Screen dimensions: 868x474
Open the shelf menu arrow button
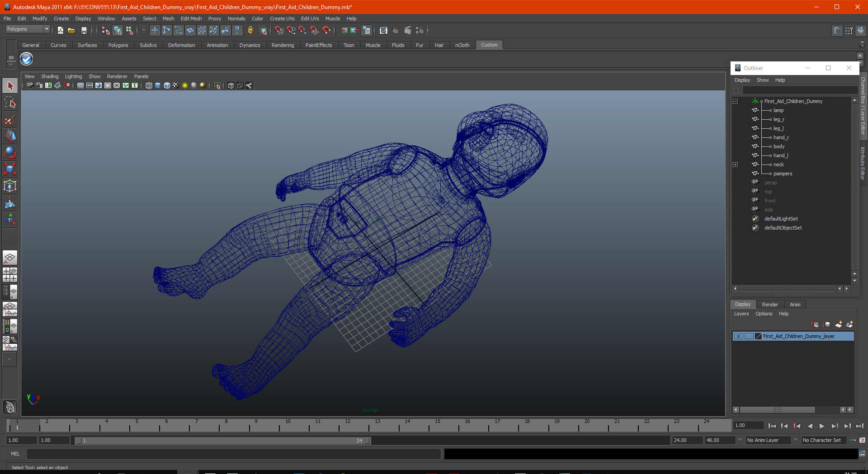11,64
